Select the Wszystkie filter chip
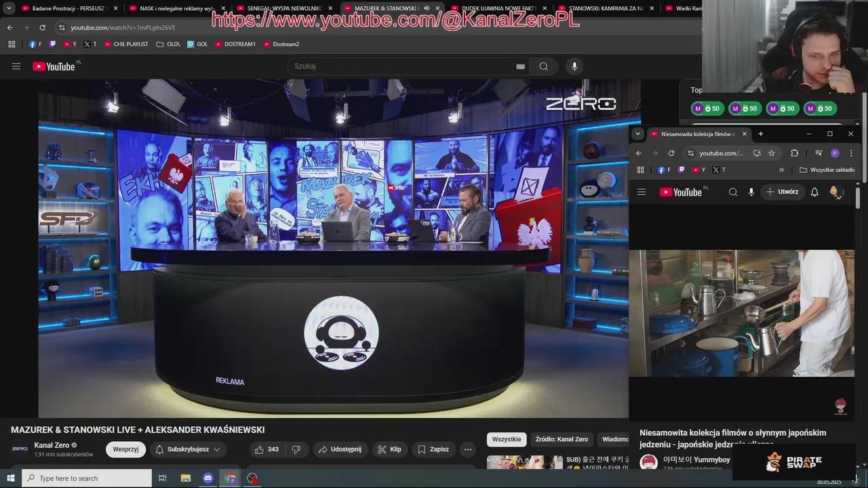This screenshot has width=868, height=488. [507, 439]
